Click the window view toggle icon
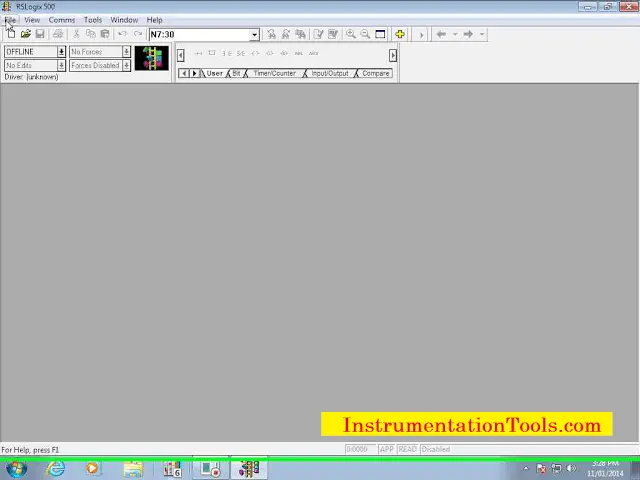The width and height of the screenshot is (640, 480). click(x=380, y=34)
